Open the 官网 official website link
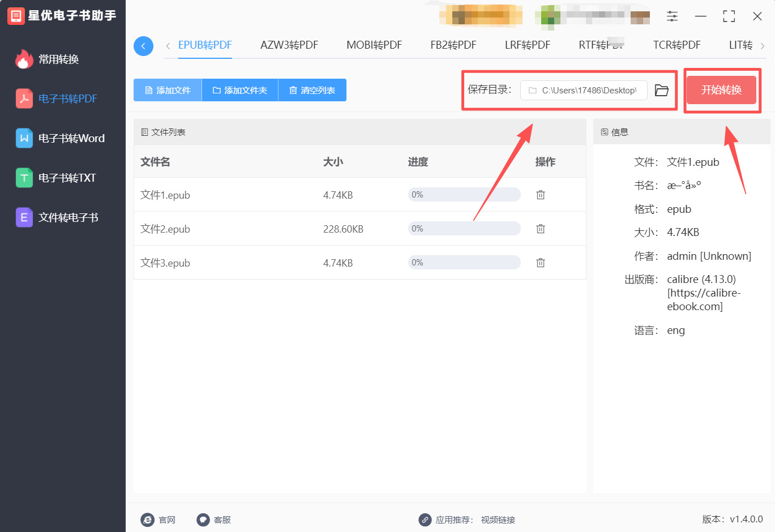Viewport: 775px width, 532px height. pyautogui.click(x=158, y=520)
